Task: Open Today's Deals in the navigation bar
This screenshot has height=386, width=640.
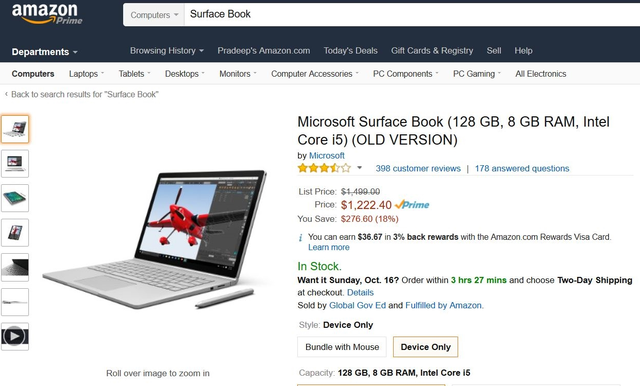Action: pos(351,51)
